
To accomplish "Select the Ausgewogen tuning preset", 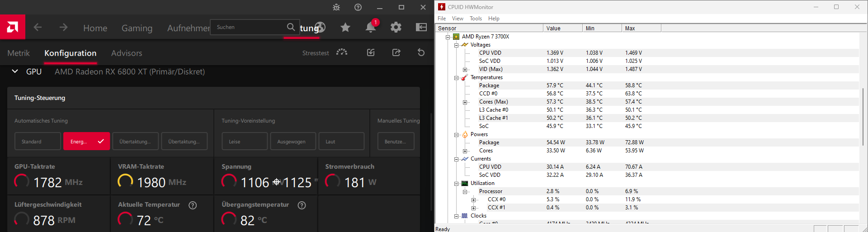I will tap(293, 141).
